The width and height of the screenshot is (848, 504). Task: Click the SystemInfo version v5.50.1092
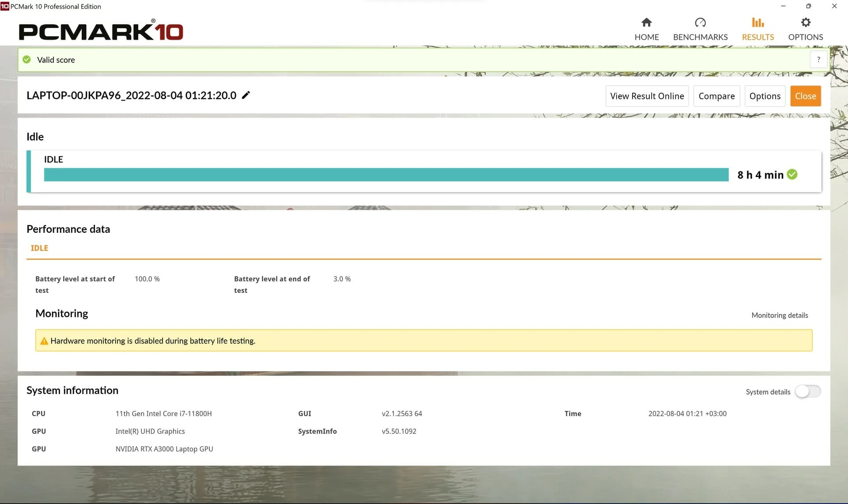399,432
